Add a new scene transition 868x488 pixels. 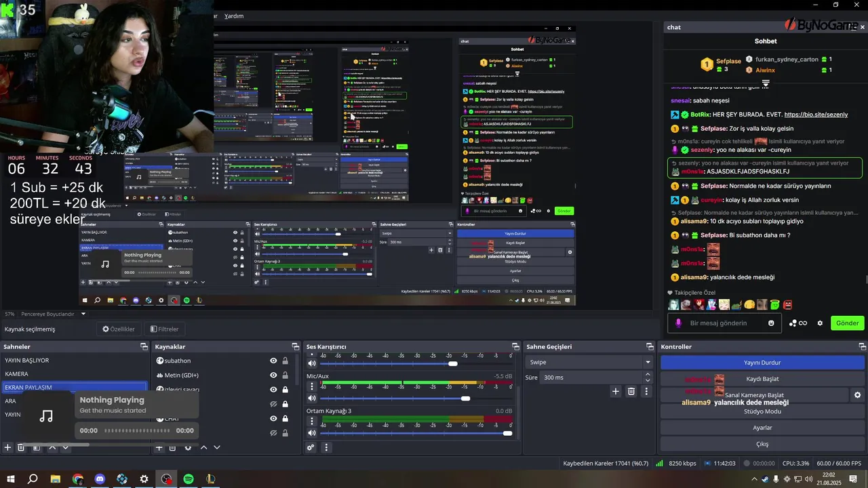616,391
